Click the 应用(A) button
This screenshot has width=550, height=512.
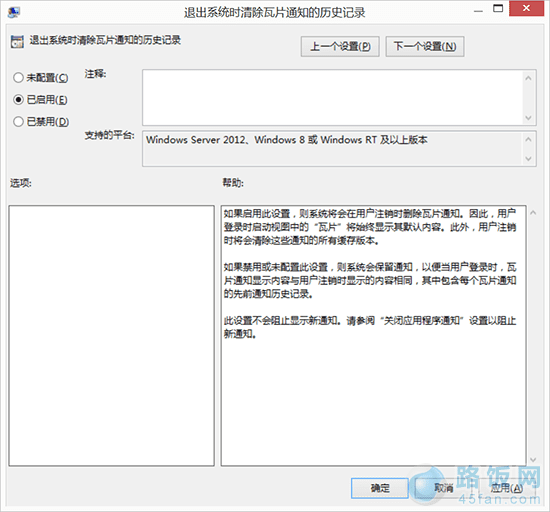click(507, 488)
